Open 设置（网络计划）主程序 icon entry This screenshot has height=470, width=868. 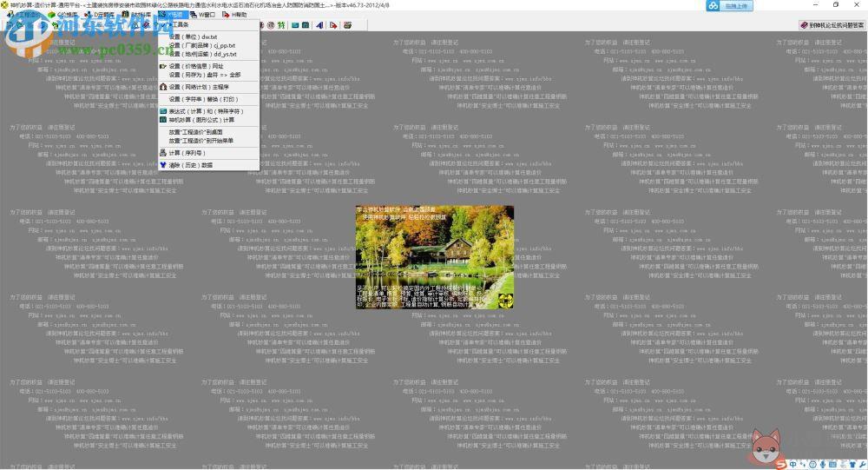tap(208, 87)
